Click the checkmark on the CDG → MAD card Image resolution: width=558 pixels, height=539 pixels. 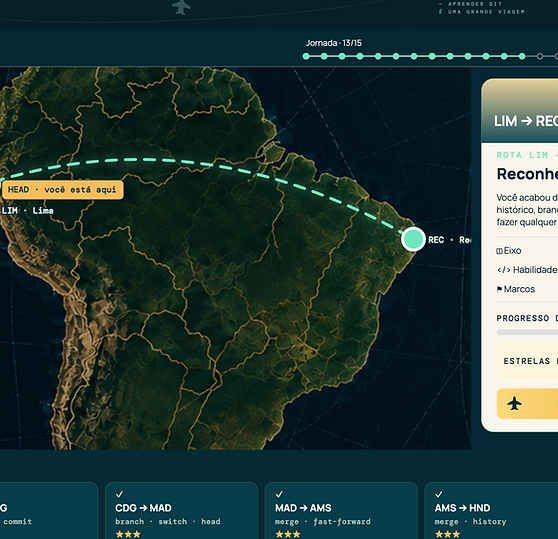120,494
